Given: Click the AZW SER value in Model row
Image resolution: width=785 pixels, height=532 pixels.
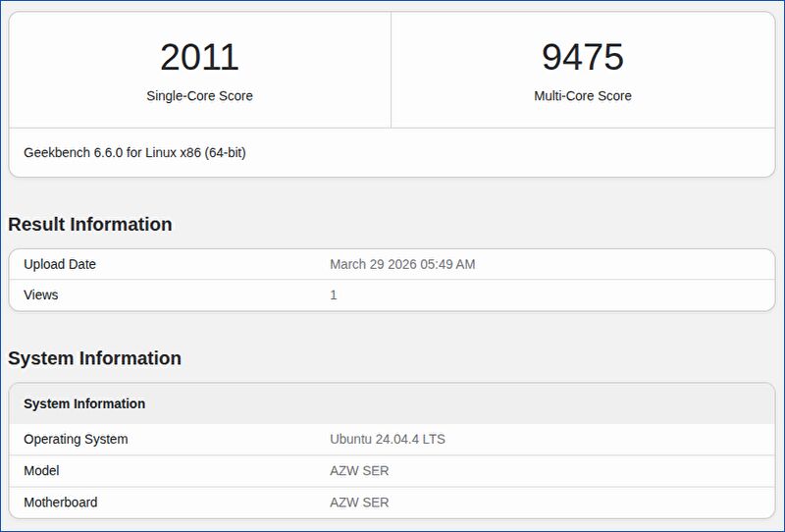Looking at the screenshot, I should click(x=359, y=470).
